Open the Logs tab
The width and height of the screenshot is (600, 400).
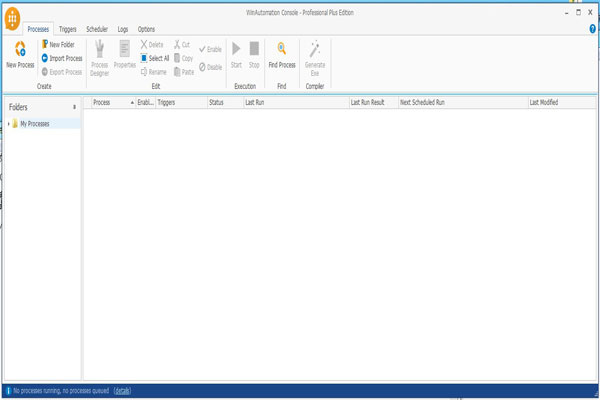(123, 29)
